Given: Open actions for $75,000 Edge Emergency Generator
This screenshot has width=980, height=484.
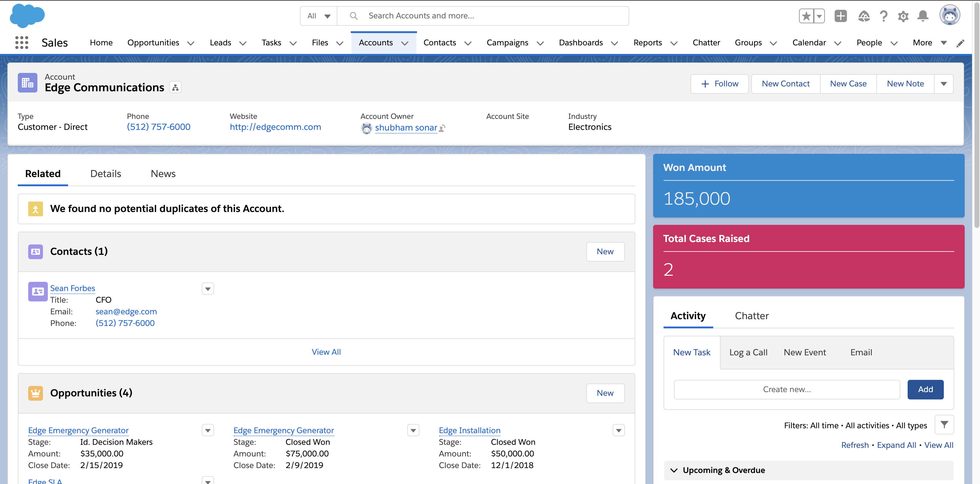Looking at the screenshot, I should pos(413,430).
